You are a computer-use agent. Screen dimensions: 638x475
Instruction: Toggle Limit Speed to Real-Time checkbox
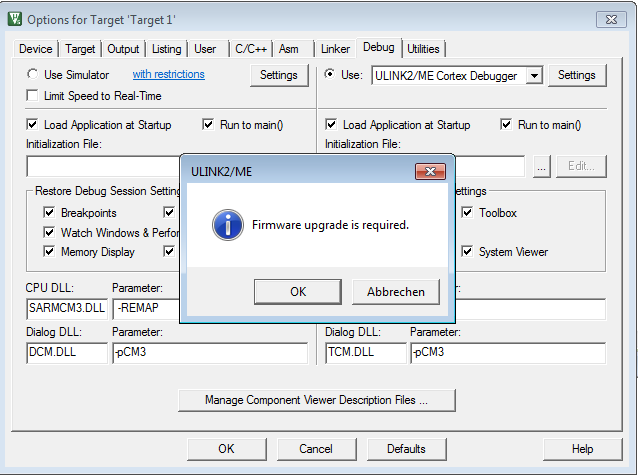click(x=32, y=96)
